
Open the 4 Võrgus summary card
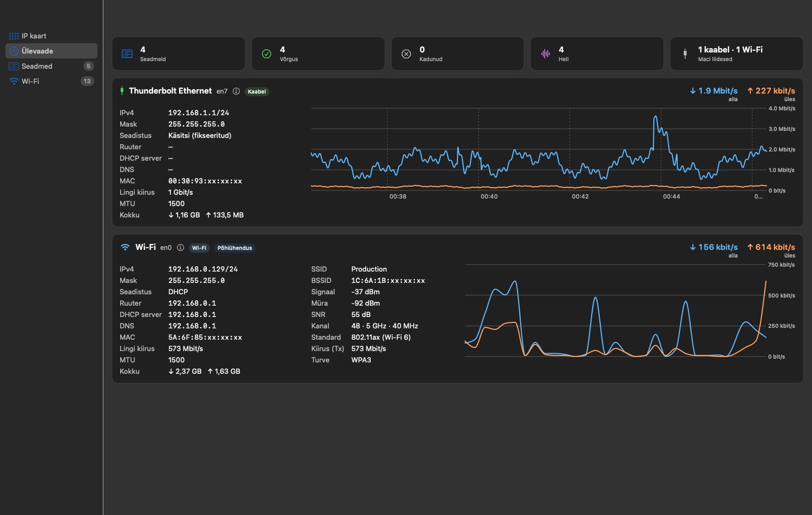click(x=318, y=54)
